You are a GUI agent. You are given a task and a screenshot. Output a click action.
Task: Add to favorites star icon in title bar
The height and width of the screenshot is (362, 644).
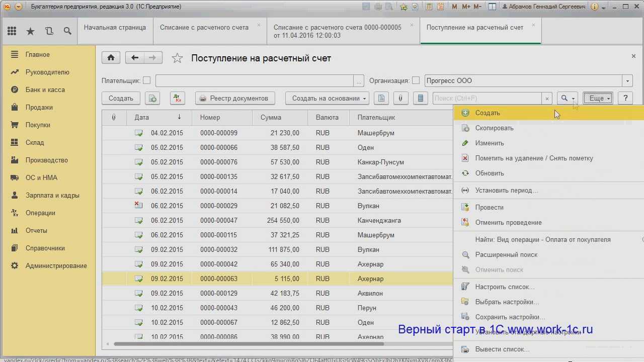(x=404, y=7)
